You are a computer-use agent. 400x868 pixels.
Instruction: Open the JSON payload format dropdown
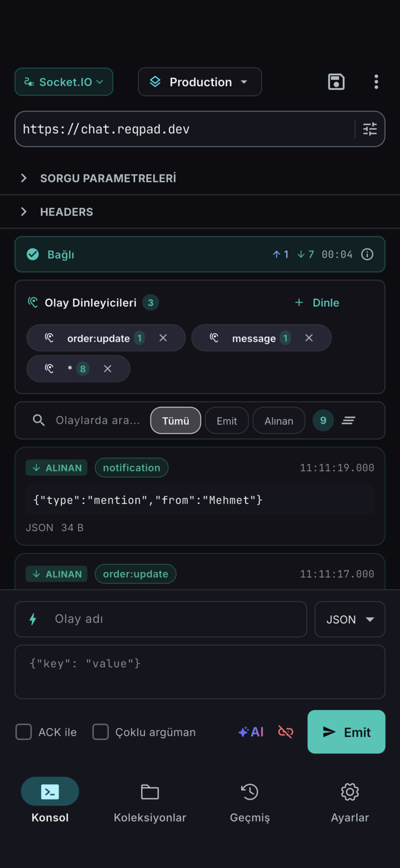350,619
